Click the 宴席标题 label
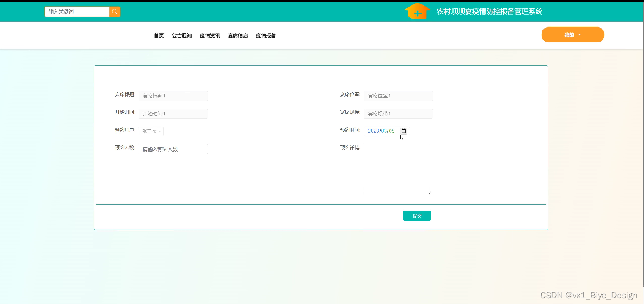644x304 pixels. coord(125,95)
